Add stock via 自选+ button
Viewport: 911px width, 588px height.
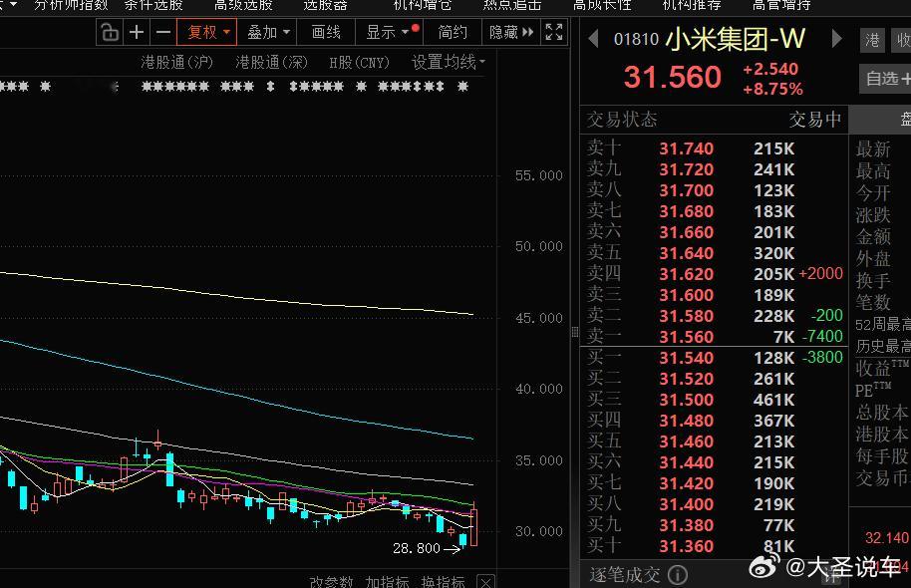pyautogui.click(x=885, y=79)
